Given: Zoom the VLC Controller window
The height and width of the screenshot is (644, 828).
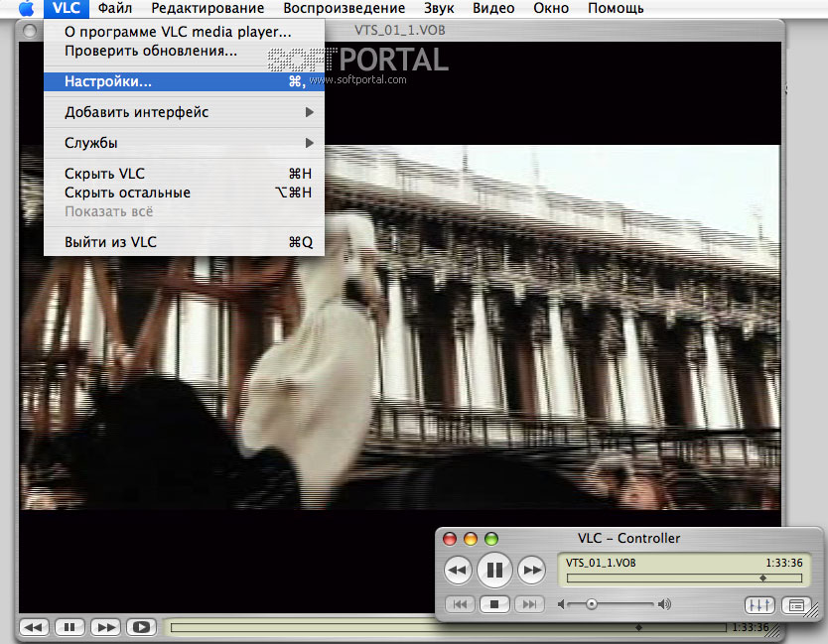Looking at the screenshot, I should tap(491, 539).
